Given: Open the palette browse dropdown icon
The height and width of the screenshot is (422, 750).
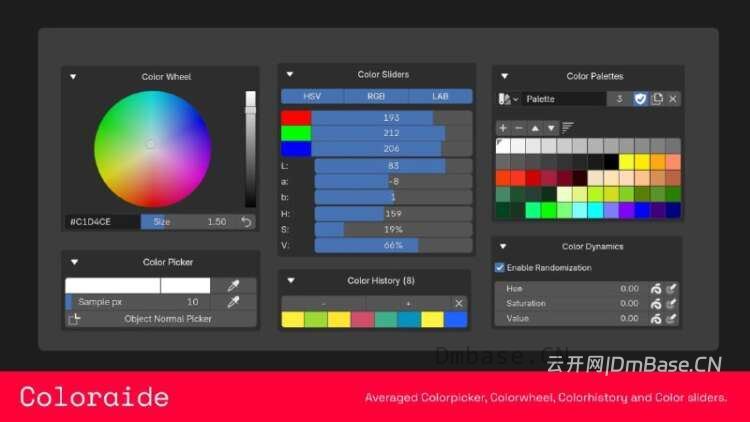Looking at the screenshot, I should [x=508, y=99].
